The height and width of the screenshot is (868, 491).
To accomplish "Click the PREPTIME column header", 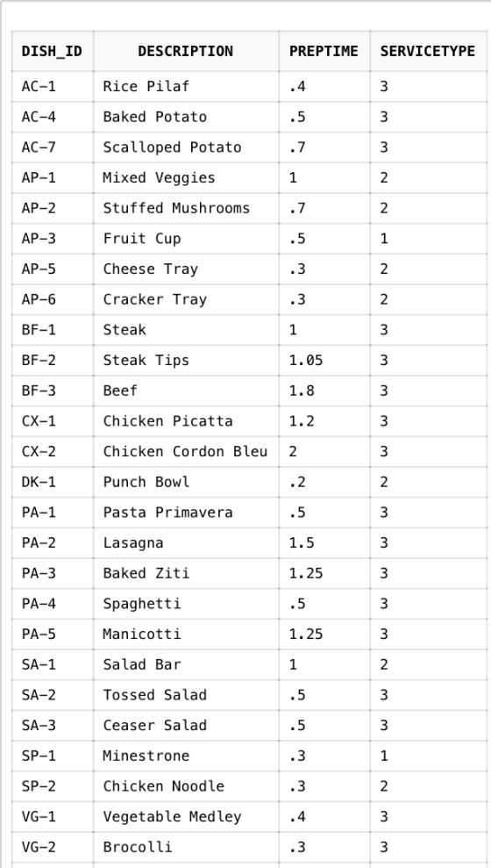I will click(x=324, y=52).
